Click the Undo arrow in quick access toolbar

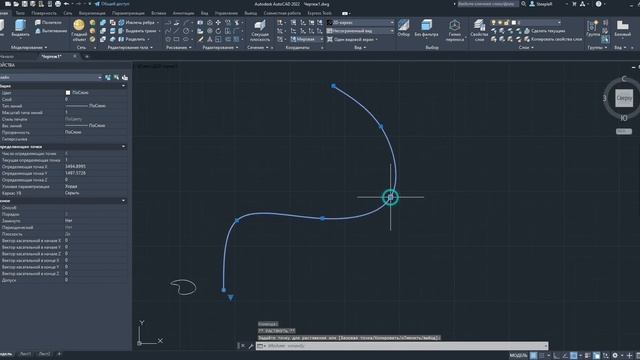click(x=66, y=4)
